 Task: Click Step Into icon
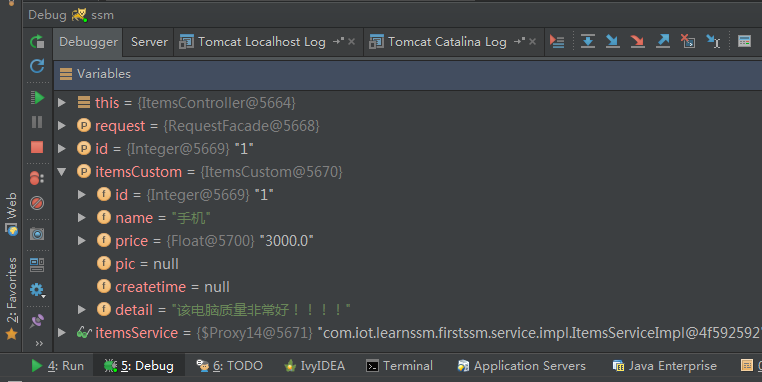tap(612, 41)
